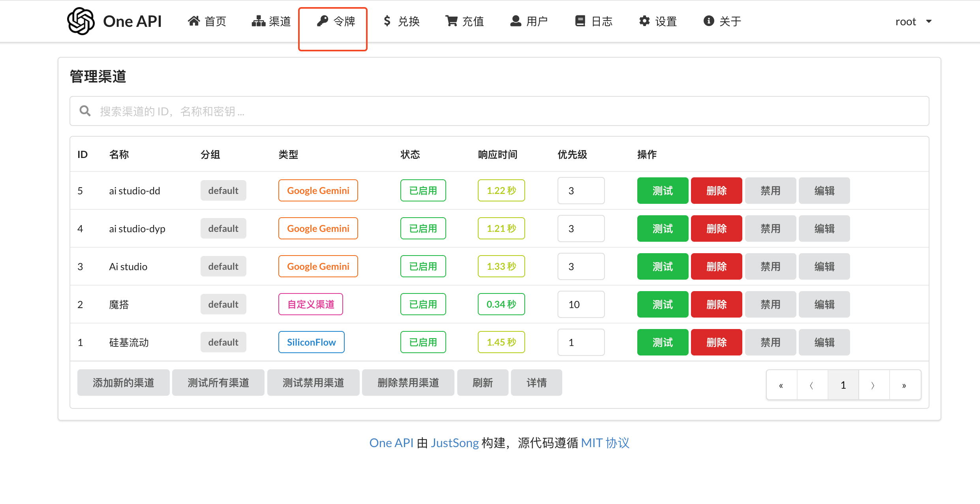Image resolution: width=980 pixels, height=504 pixels.
Task: Open logs via book icon
Action: pyautogui.click(x=580, y=21)
